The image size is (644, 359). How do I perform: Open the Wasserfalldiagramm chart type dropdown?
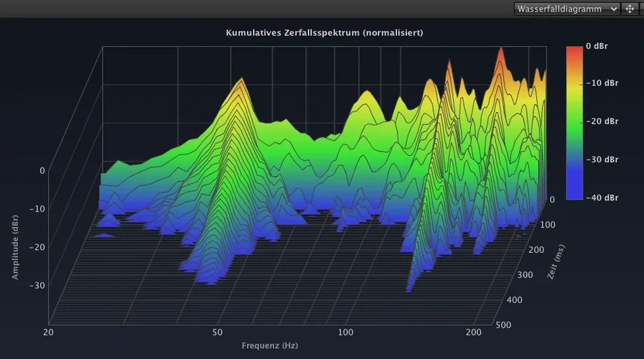[x=566, y=9]
